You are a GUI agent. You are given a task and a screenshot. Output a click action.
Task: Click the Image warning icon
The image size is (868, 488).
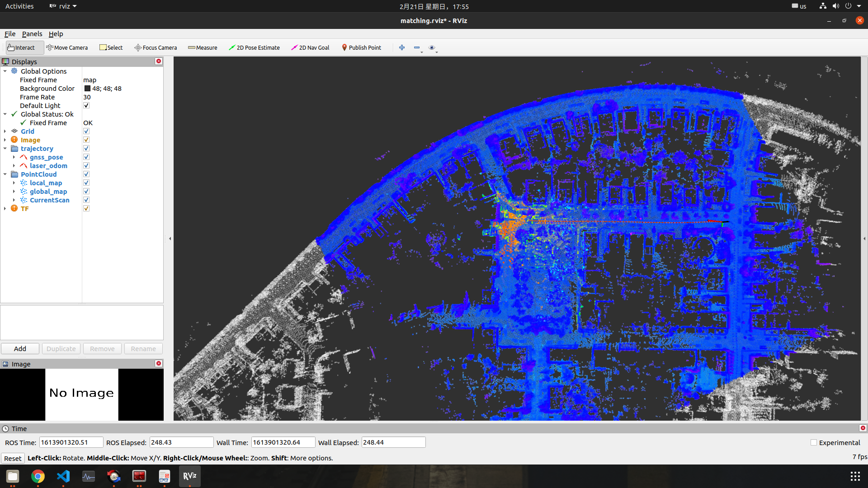coord(14,140)
